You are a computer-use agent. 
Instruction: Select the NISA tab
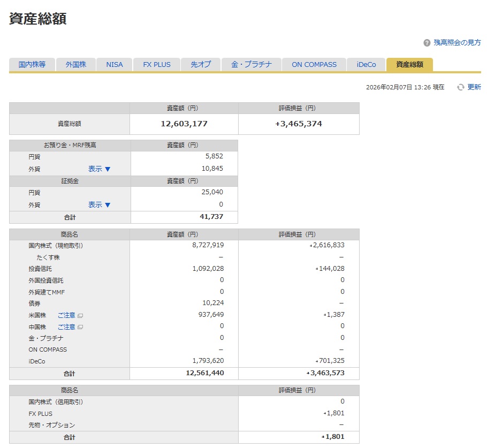(115, 65)
